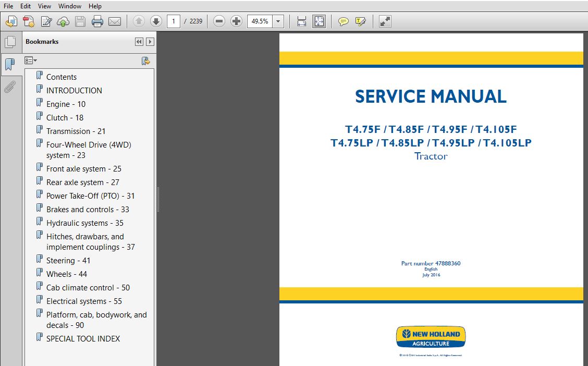Click the Edit/Sign document icon

(x=46, y=21)
